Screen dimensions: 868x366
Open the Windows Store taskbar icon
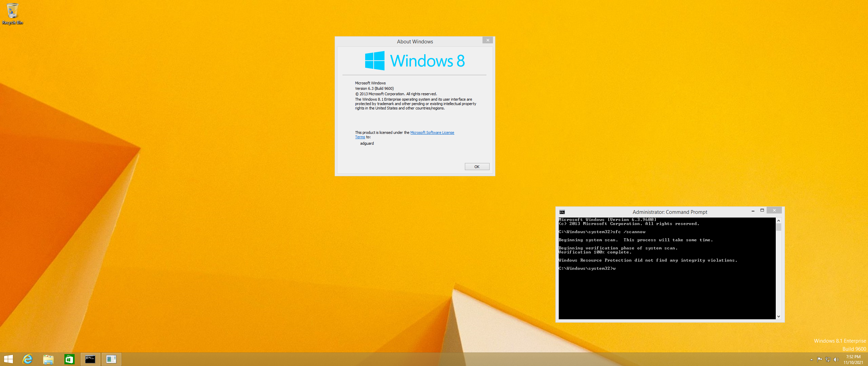coord(70,359)
